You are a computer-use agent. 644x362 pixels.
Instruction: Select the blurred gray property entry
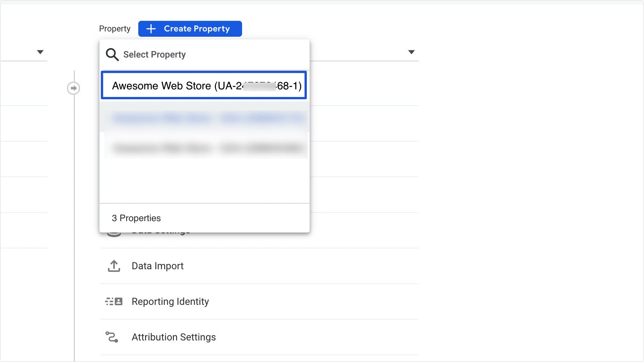(x=205, y=148)
